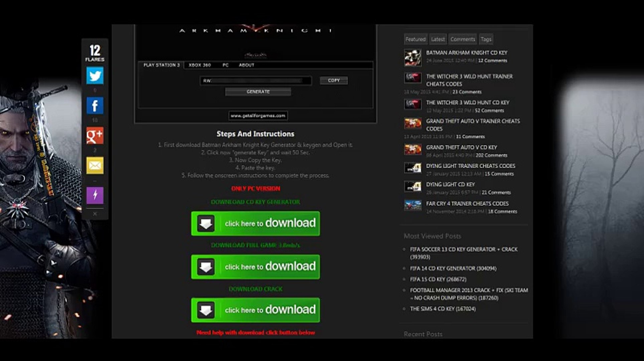644x361 pixels.
Task: Open The Witcher 3 Wild Hunt CD Key
Action: 467,103
